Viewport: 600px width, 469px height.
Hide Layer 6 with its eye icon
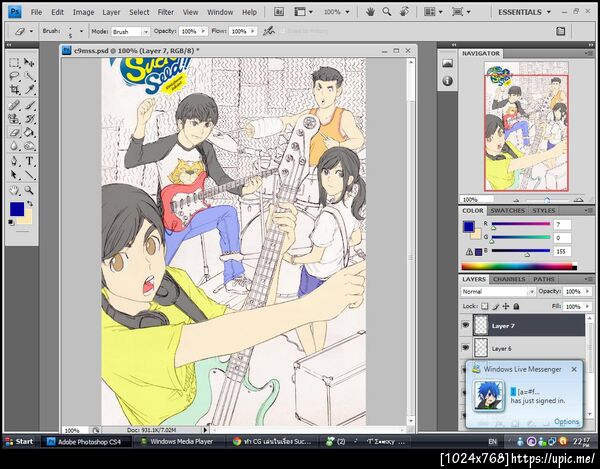(465, 347)
